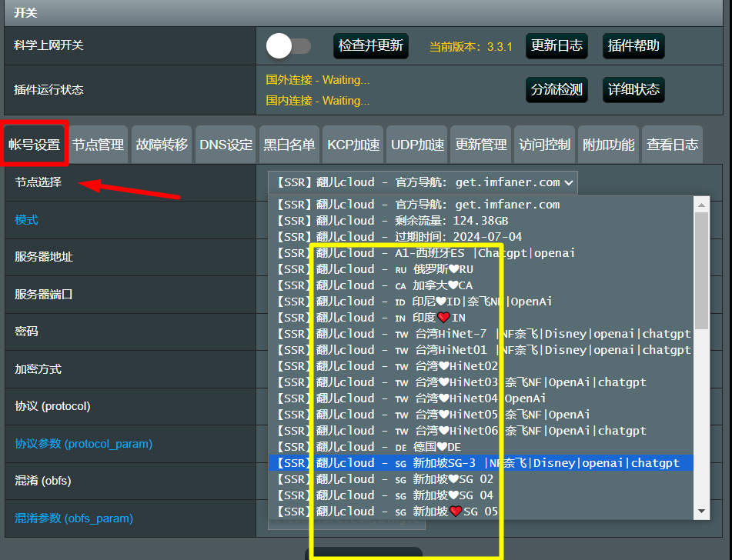Choose the A1-西班牙ES node option
The image size is (732, 560).
[x=481, y=253]
